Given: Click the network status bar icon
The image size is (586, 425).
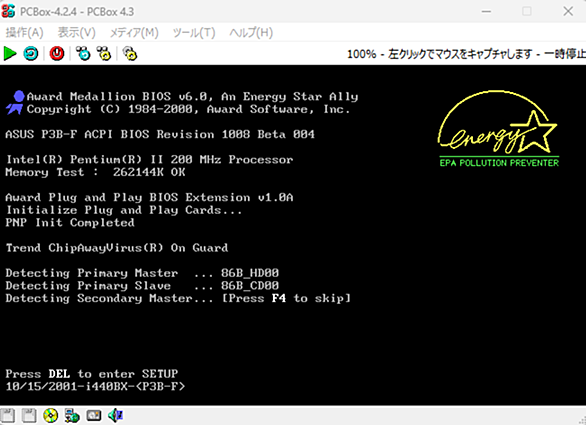Looking at the screenshot, I should click(72, 416).
